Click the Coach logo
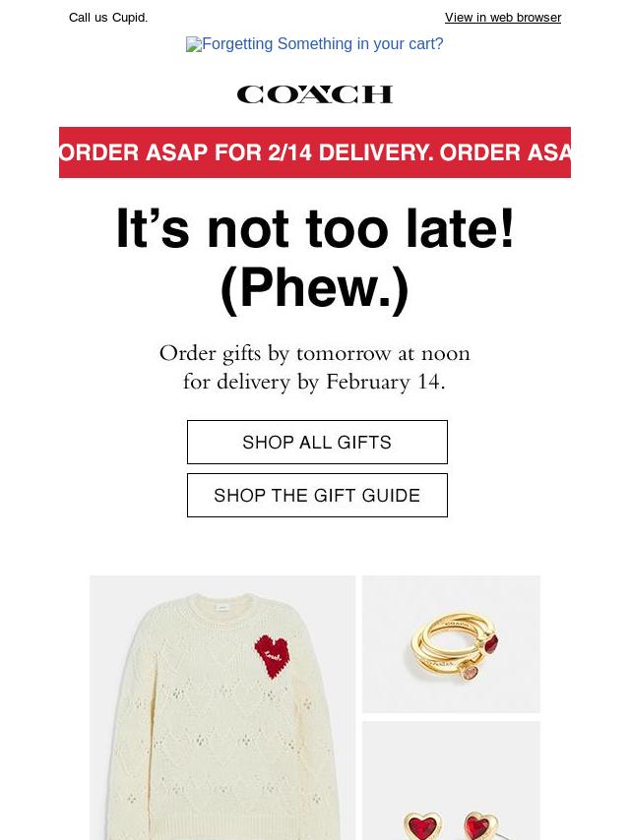Image resolution: width=630 pixels, height=840 pixels. (x=315, y=94)
